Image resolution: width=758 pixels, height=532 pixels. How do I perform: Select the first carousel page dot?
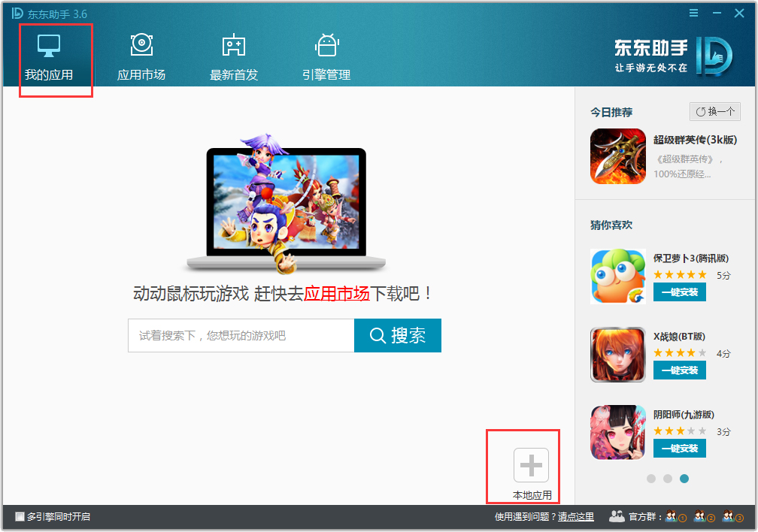click(651, 479)
